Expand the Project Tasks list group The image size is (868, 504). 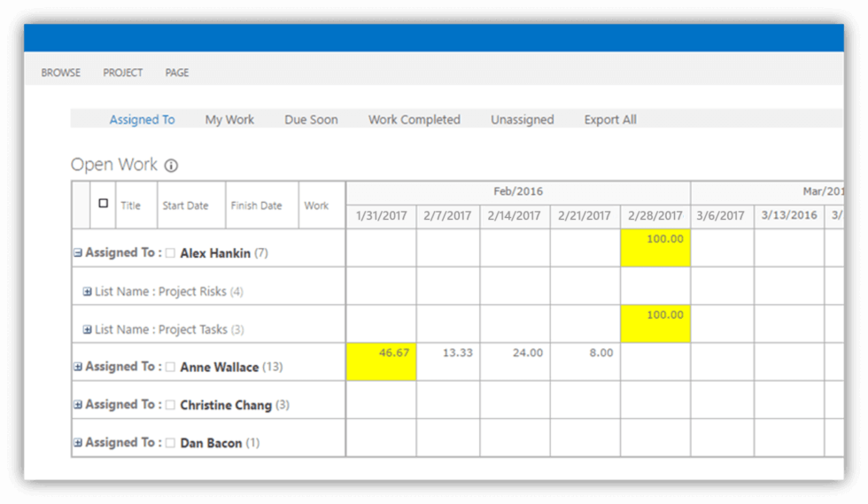[x=87, y=330]
